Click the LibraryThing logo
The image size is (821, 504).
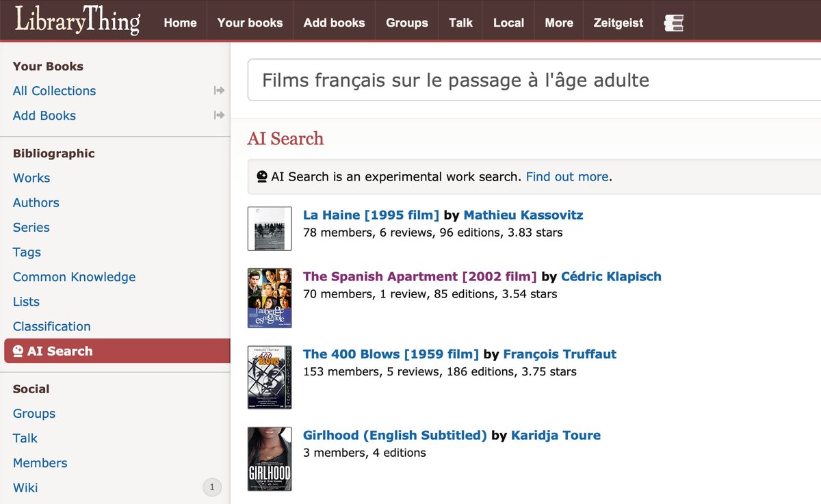pyautogui.click(x=77, y=21)
